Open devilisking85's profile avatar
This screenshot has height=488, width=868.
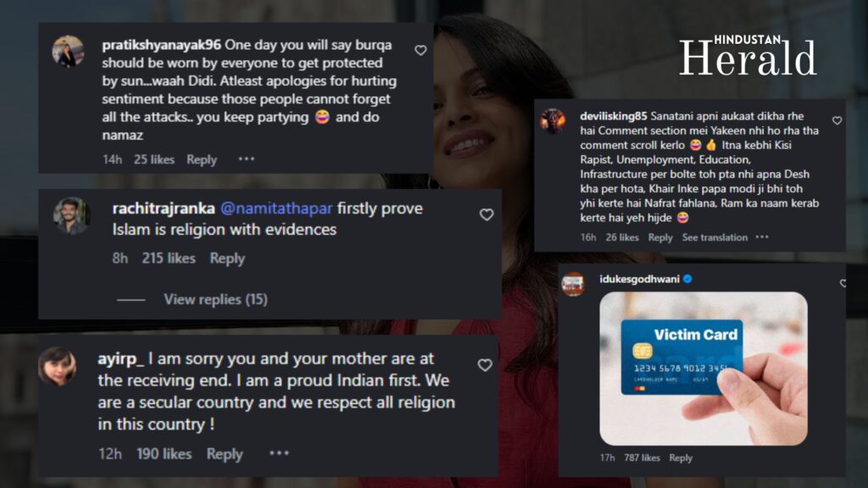553,120
